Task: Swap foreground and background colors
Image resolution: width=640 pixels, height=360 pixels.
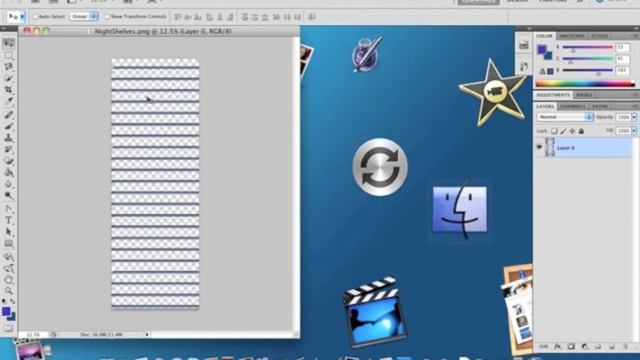Action: [13, 301]
